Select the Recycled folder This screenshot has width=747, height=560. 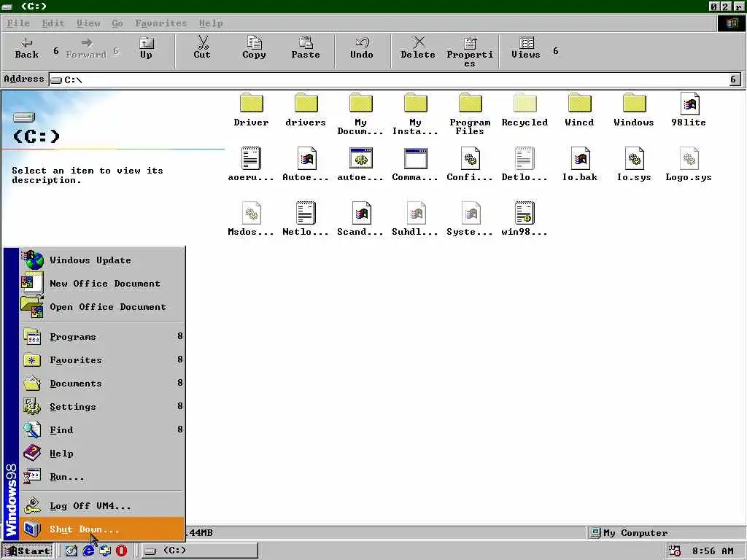[525, 110]
